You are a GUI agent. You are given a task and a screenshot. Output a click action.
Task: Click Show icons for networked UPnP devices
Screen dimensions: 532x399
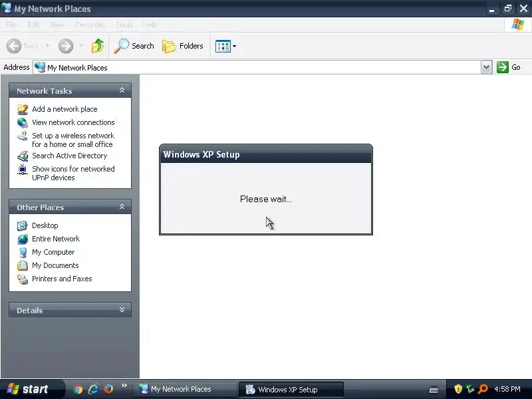[x=73, y=174]
